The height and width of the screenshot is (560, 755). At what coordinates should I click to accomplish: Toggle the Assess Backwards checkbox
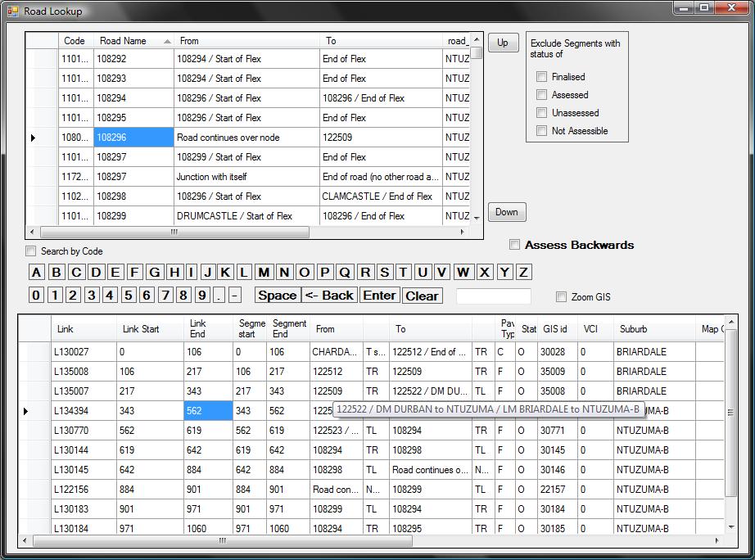pos(514,245)
